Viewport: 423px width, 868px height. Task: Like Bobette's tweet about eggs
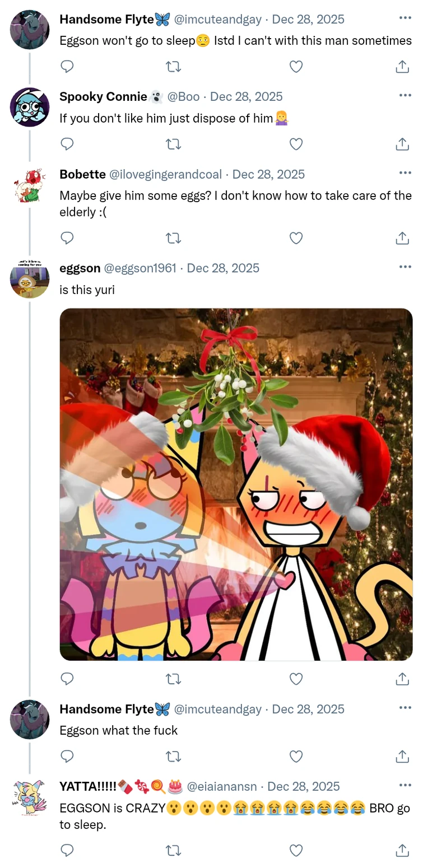point(296,238)
